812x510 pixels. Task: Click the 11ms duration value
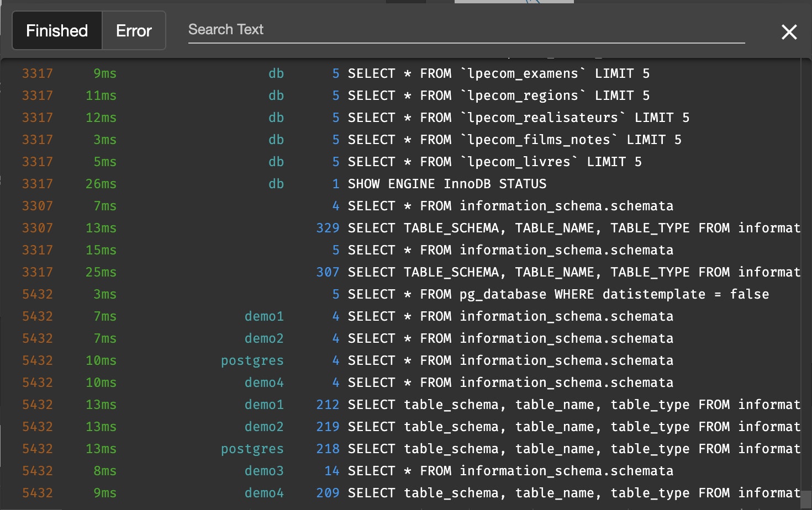pos(101,95)
